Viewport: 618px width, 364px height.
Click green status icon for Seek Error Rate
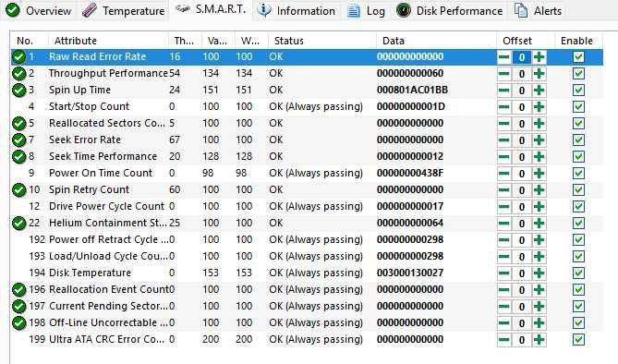coord(18,140)
